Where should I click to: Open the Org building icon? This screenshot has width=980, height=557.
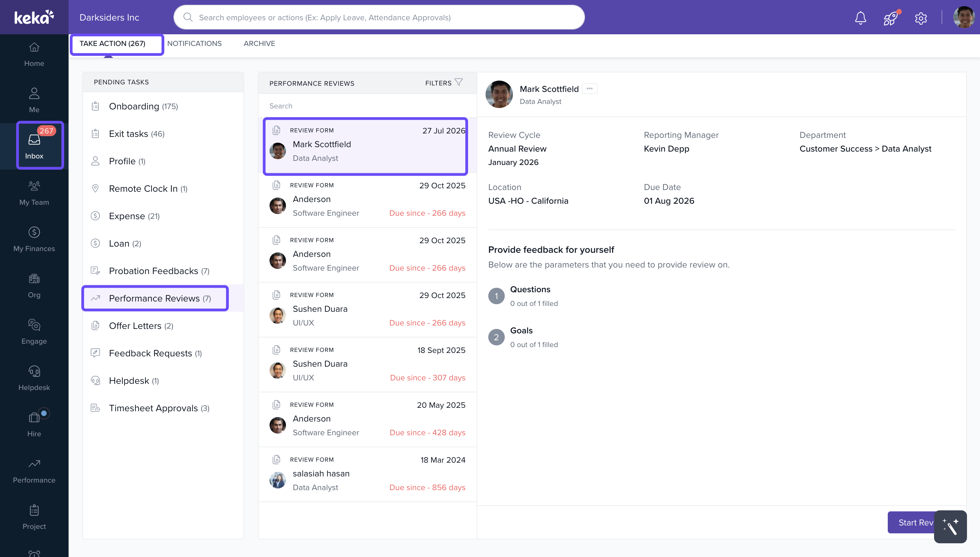34,278
